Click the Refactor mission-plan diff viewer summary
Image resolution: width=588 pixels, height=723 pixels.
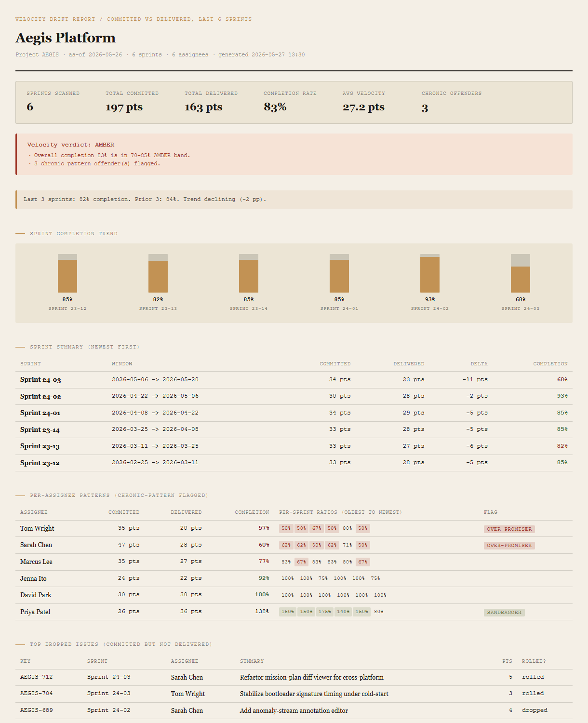312,678
